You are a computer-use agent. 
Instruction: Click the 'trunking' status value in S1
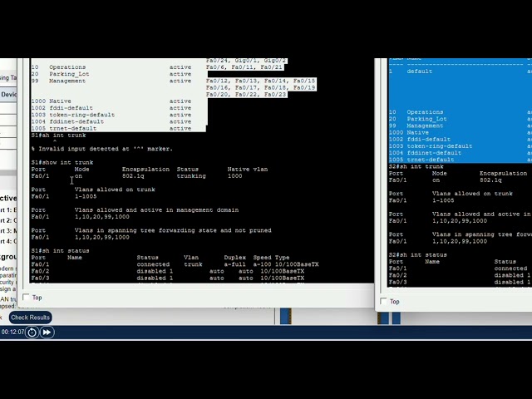coord(191,176)
